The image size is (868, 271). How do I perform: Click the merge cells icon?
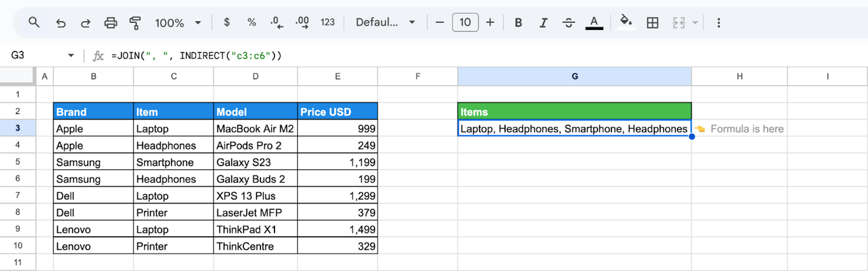[x=679, y=23]
